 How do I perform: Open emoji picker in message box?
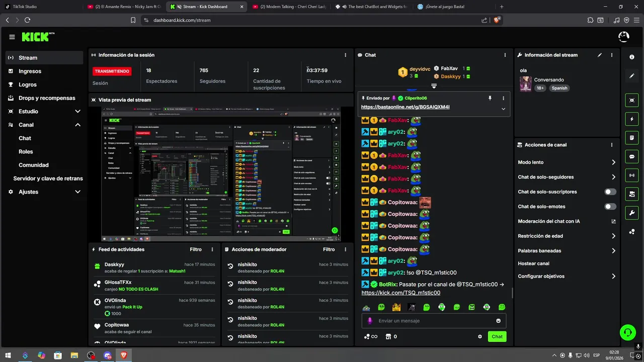[x=499, y=321]
